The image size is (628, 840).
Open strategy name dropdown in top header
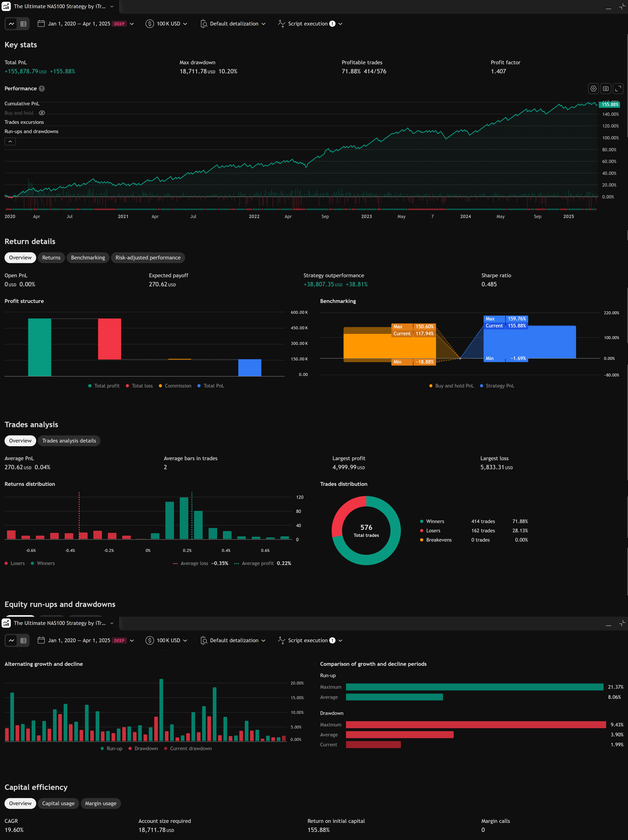click(x=112, y=6)
